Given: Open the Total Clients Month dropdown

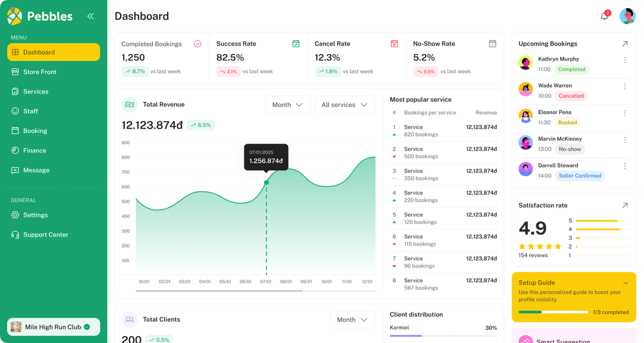Looking at the screenshot, I should 352,320.
